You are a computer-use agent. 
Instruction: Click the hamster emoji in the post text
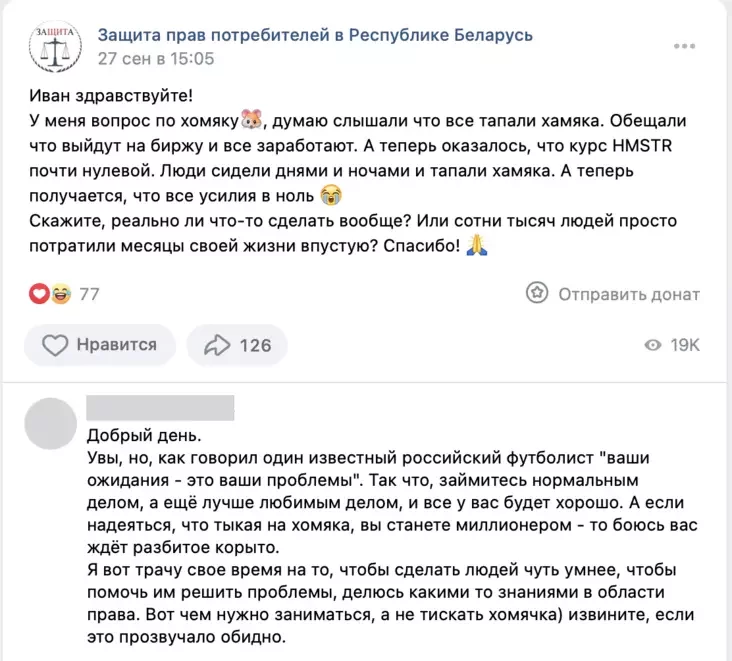pos(251,122)
